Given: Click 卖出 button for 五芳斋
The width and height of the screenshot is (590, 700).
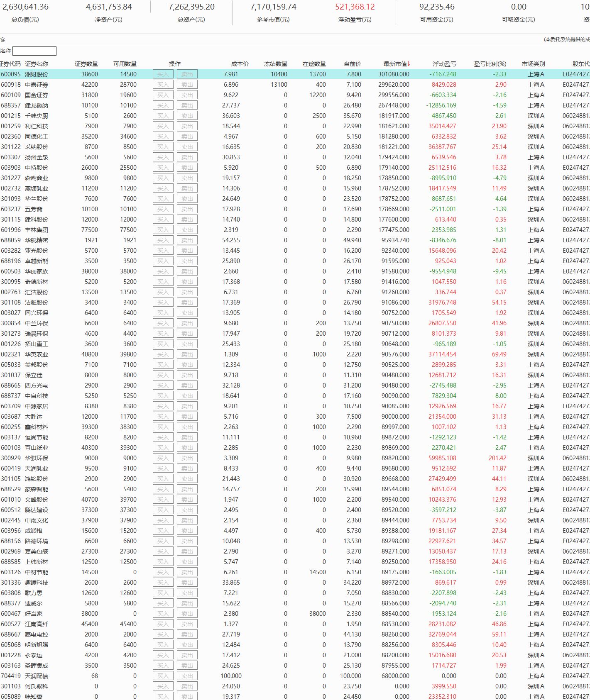Looking at the screenshot, I should (x=187, y=209).
